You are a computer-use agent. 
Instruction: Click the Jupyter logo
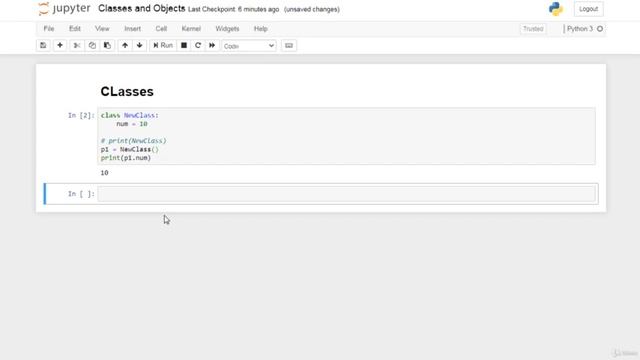pyautogui.click(x=64, y=9)
